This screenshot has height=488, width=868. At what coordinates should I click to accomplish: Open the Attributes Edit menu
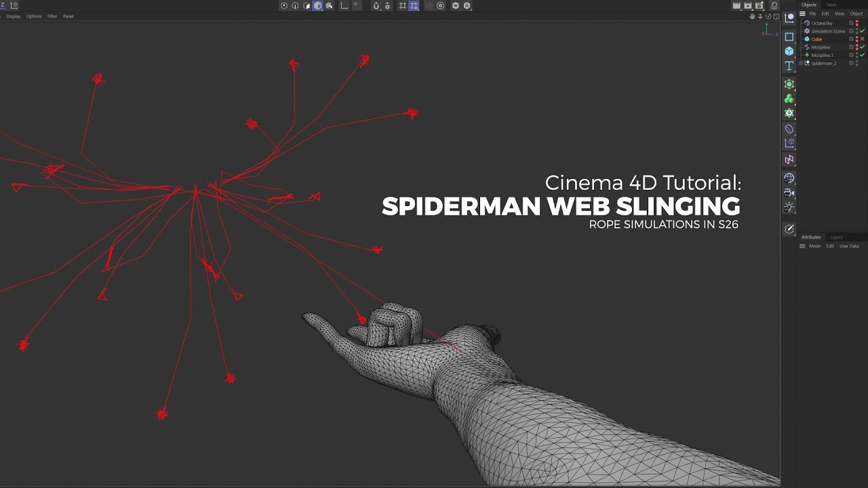click(x=830, y=246)
